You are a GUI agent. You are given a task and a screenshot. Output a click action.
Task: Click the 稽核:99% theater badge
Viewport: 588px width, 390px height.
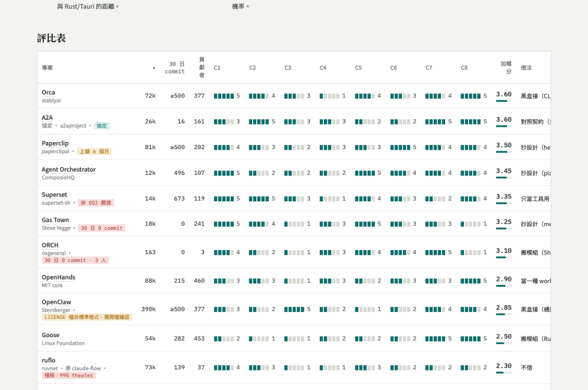(x=69, y=376)
